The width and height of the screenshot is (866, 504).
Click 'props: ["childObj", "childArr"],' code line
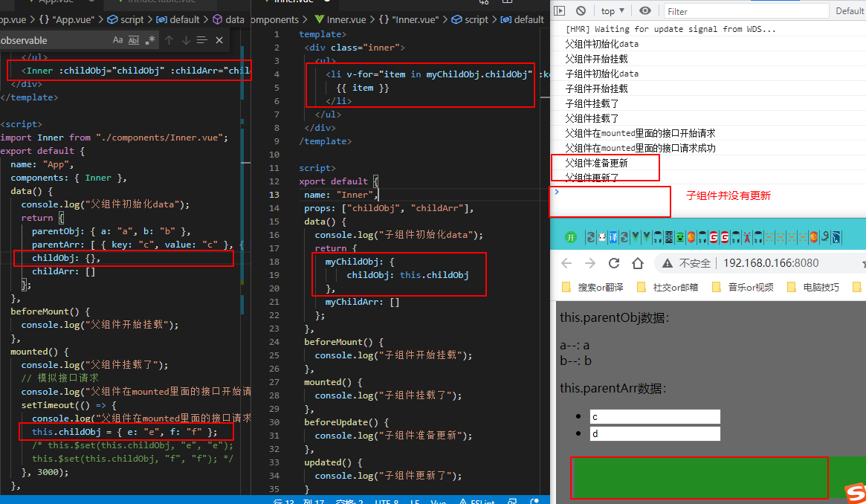coord(389,208)
